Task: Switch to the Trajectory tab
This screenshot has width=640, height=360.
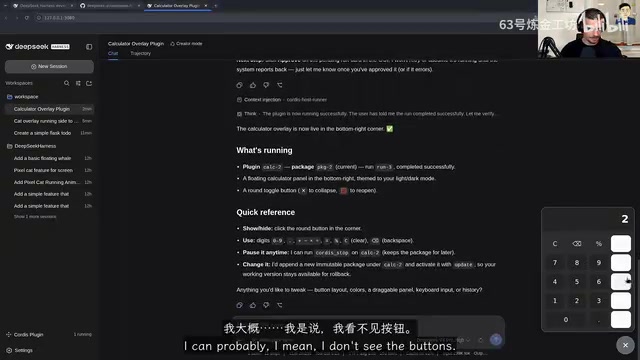Action: (140, 53)
